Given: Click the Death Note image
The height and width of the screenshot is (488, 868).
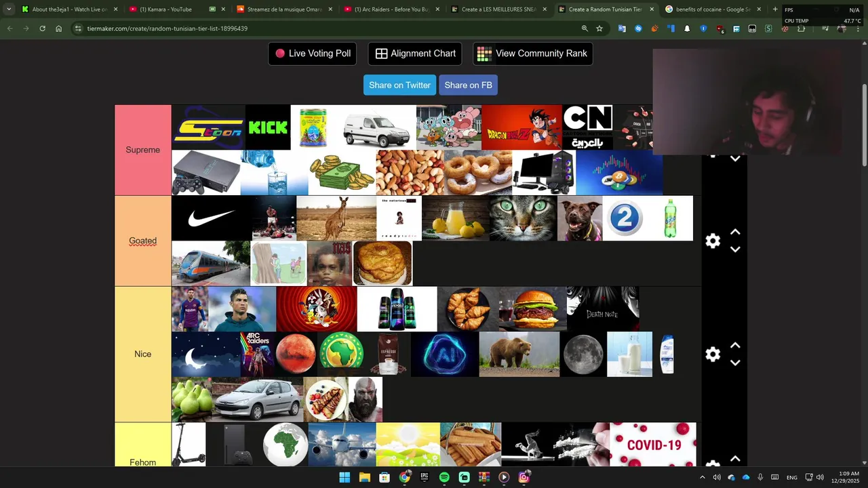Looking at the screenshot, I should click(x=603, y=309).
